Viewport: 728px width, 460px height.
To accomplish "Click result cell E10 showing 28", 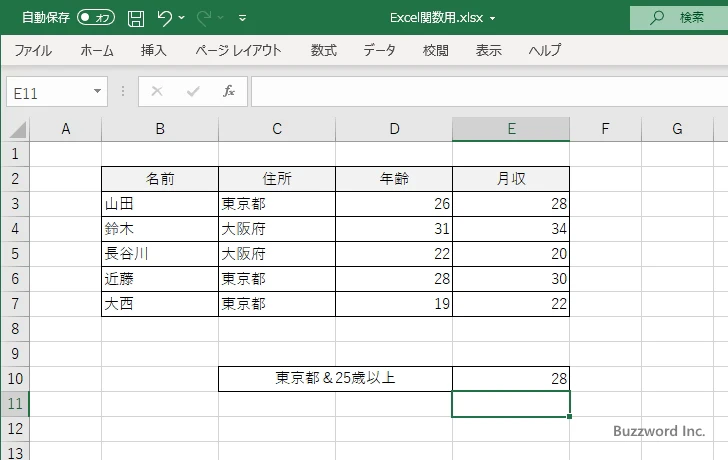I will (x=511, y=379).
